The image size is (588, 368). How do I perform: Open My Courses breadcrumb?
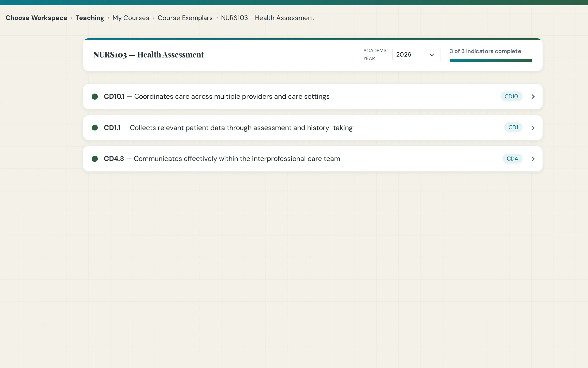131,18
